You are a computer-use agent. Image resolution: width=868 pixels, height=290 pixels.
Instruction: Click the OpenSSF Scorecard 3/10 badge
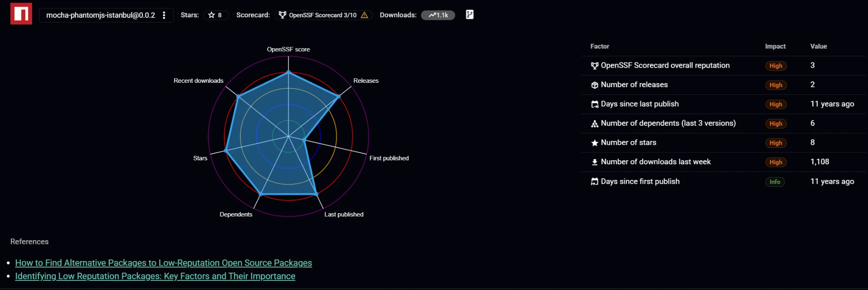[x=323, y=15]
